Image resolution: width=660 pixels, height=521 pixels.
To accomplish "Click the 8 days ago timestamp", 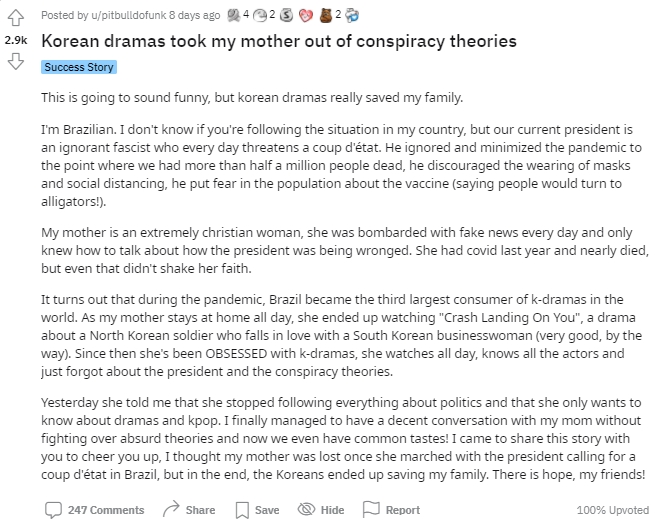I will 194,16.
